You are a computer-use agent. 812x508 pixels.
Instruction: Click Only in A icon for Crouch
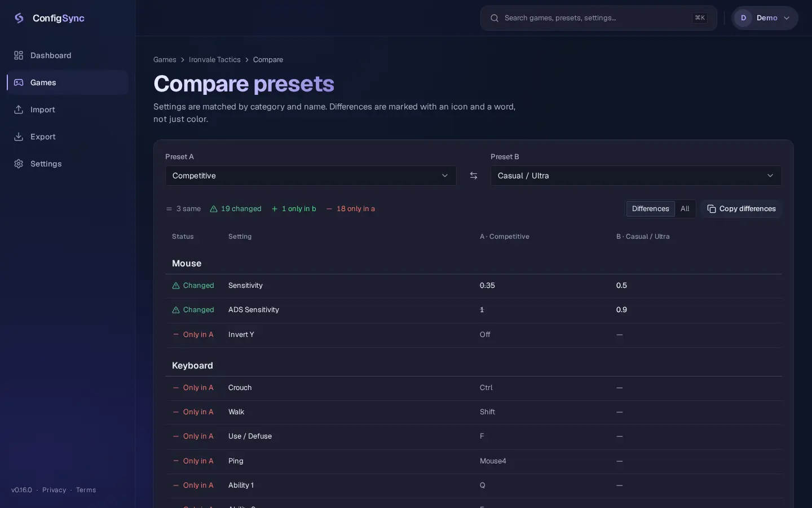[x=176, y=388]
